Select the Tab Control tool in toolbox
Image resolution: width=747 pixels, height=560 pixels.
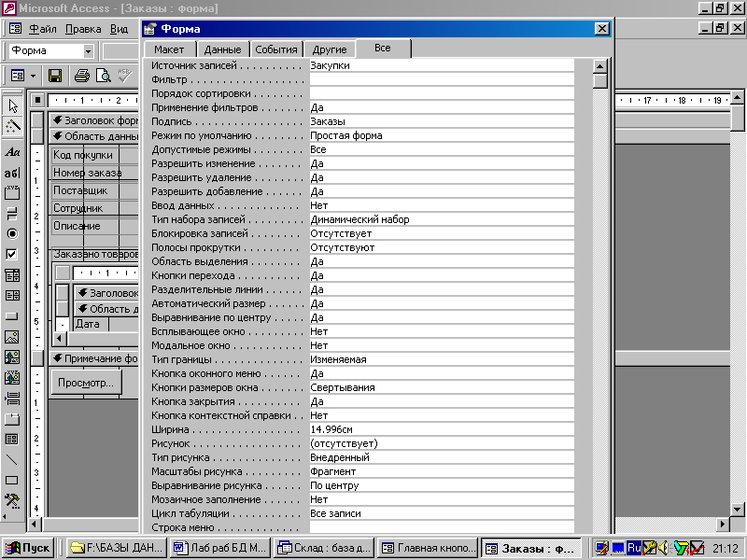[x=12, y=418]
